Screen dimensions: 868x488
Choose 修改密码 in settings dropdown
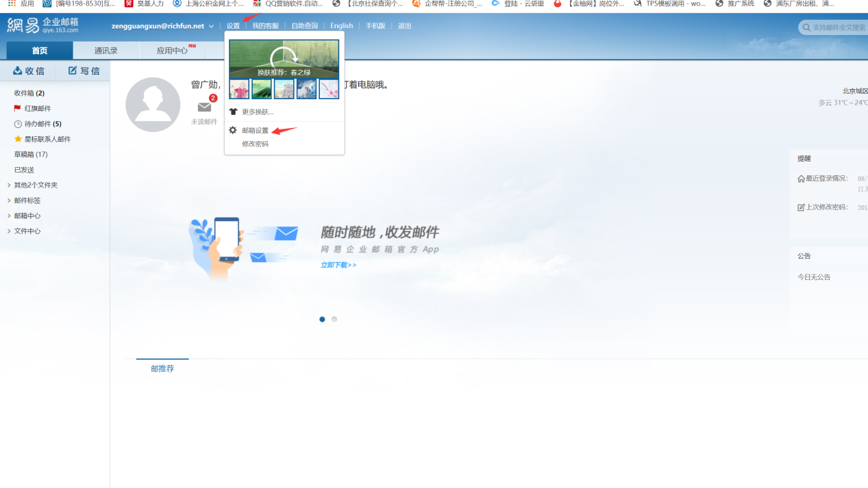pos(256,144)
